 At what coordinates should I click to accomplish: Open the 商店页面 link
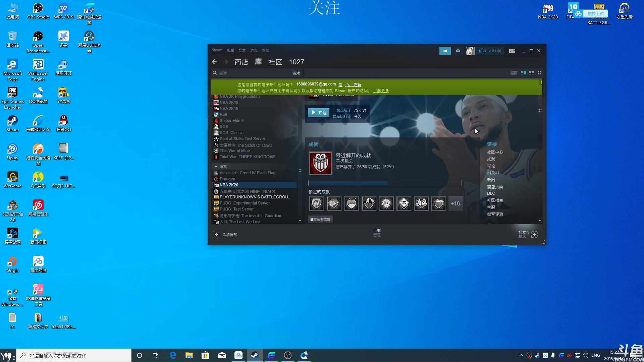point(495,187)
